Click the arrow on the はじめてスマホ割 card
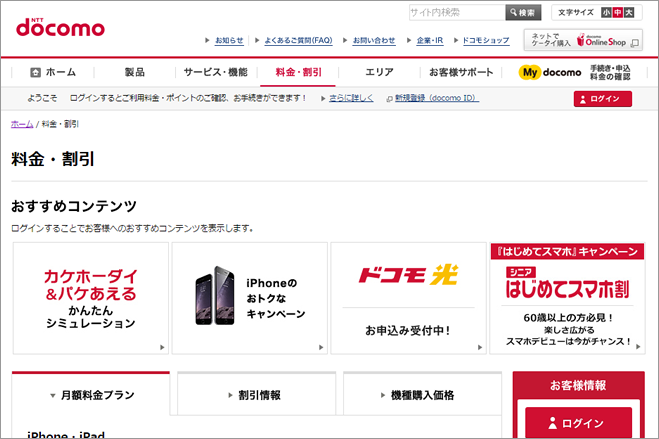Image resolution: width=659 pixels, height=439 pixels. point(638,347)
